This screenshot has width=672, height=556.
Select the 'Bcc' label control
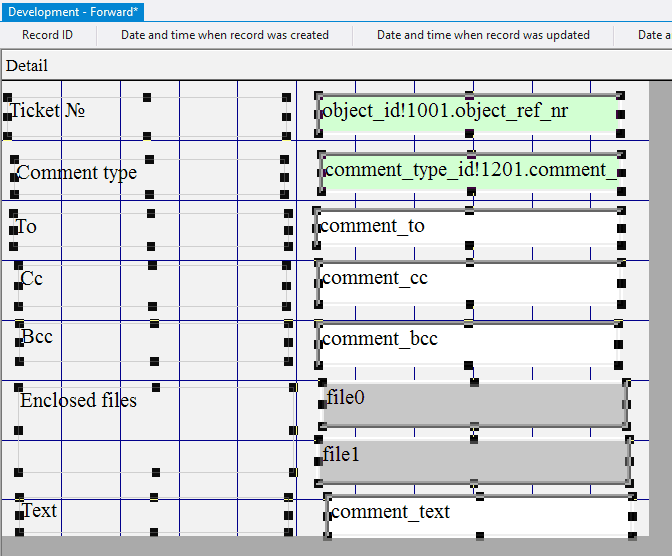37,336
